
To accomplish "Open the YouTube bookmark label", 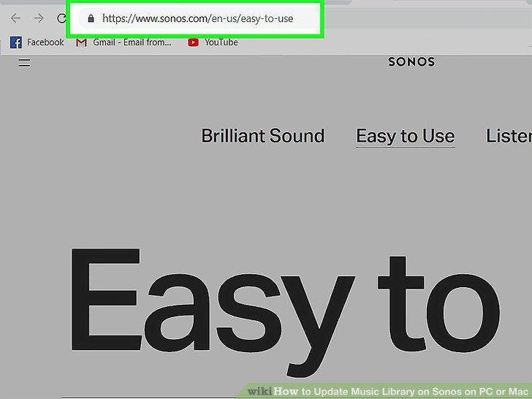I will [x=221, y=42].
